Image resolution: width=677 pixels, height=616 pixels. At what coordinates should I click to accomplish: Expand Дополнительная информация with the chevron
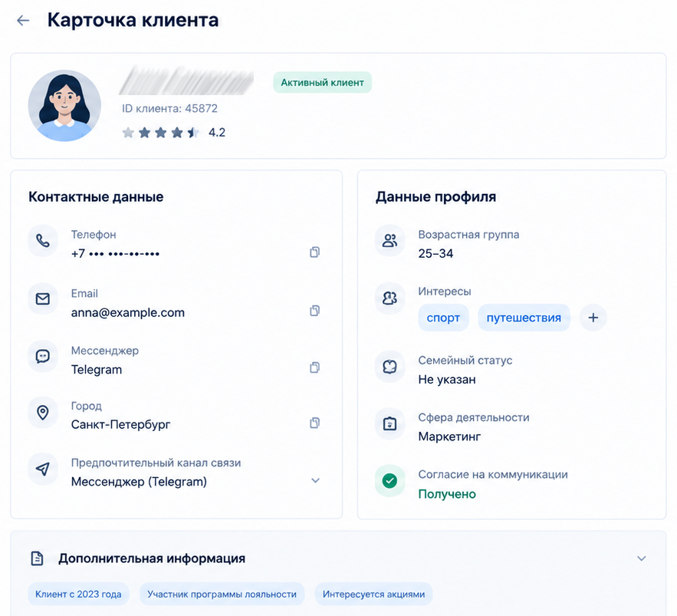tap(642, 558)
